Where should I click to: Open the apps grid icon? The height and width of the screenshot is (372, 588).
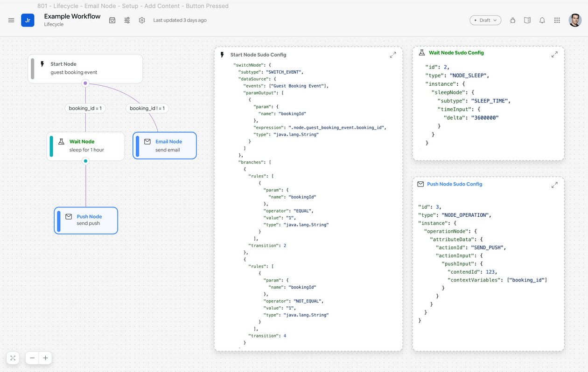(x=557, y=20)
